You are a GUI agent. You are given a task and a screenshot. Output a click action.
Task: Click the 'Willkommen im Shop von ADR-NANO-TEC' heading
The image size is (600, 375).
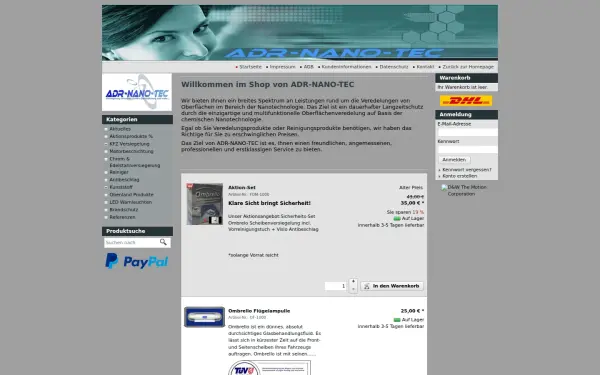pos(267,85)
